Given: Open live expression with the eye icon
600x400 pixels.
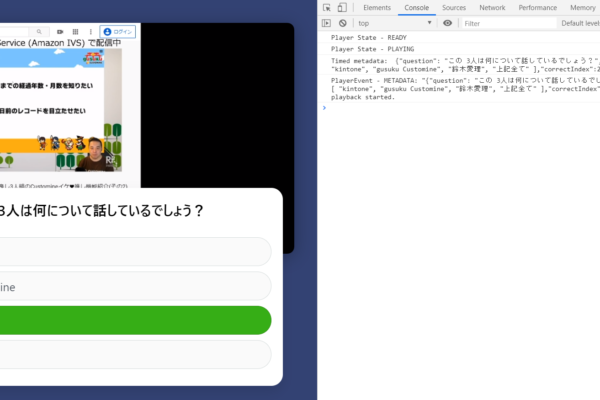Looking at the screenshot, I should (447, 23).
